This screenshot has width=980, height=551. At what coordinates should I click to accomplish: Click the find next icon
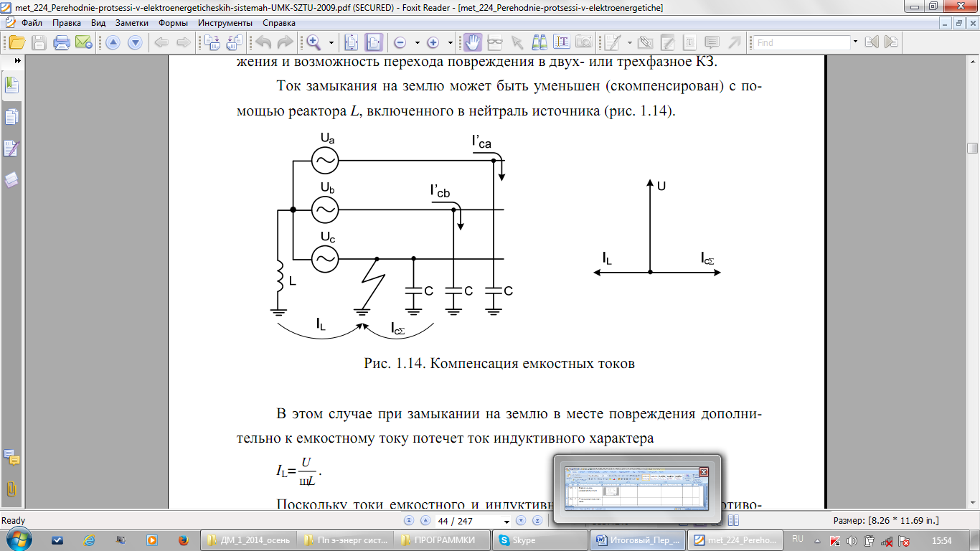(892, 42)
